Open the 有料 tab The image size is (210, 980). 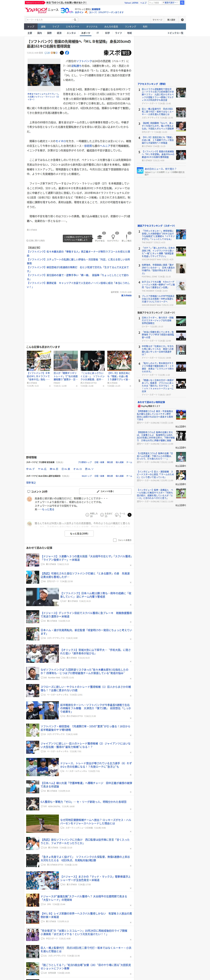coord(145,27)
